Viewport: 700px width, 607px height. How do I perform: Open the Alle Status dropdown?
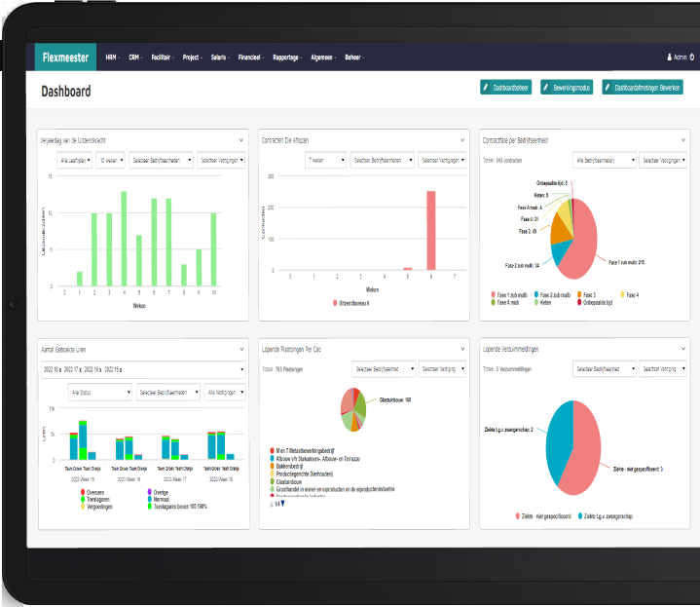coord(99,392)
